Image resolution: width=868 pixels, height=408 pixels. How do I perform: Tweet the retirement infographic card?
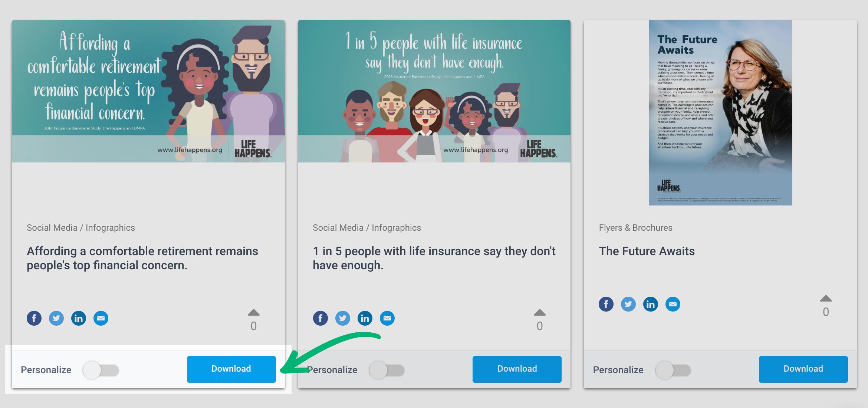56,318
